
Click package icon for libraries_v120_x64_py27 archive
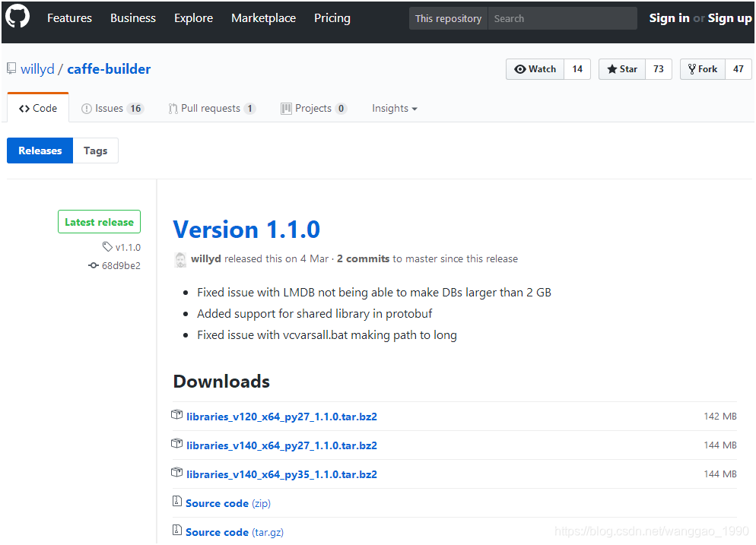(x=177, y=415)
